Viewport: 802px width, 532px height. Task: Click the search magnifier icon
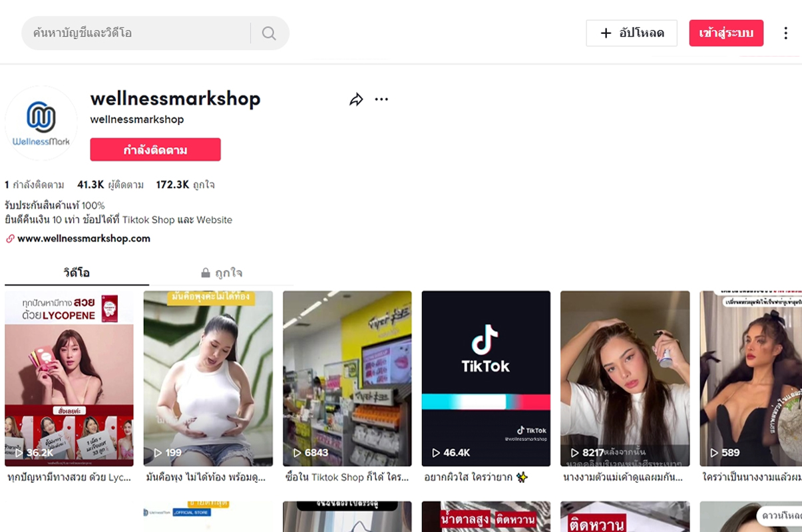(269, 33)
